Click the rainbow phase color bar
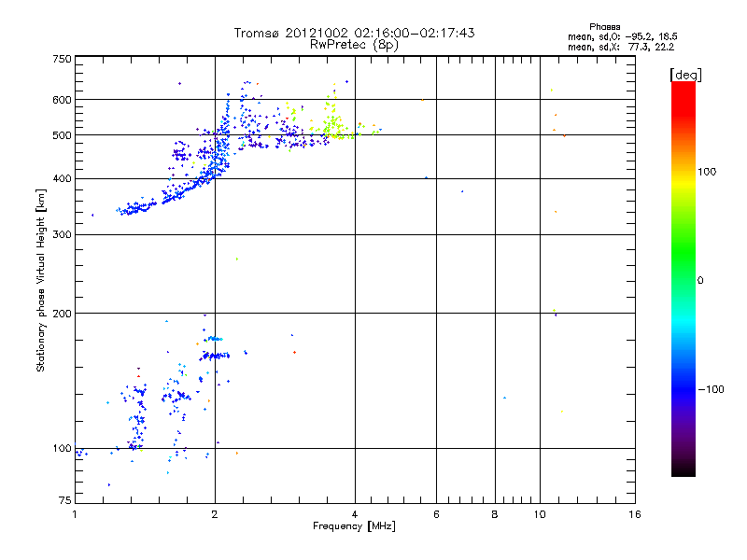Image resolution: width=747 pixels, height=560 pixels. [x=684, y=278]
